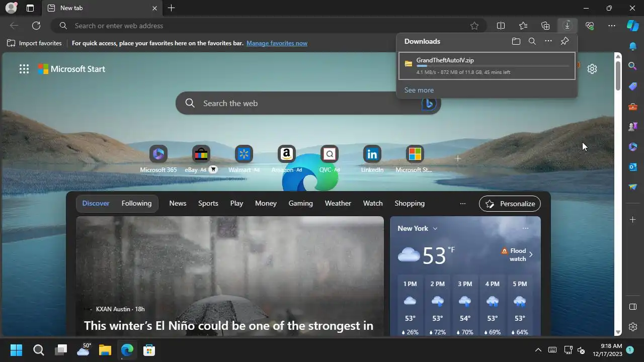Show more feed categories ellipsis
This screenshot has height=362, width=644.
point(463,203)
